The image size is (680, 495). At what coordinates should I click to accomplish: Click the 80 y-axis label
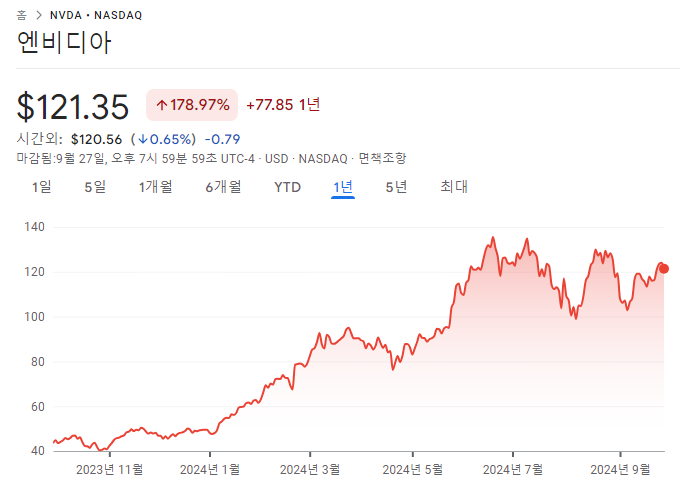tap(38, 362)
